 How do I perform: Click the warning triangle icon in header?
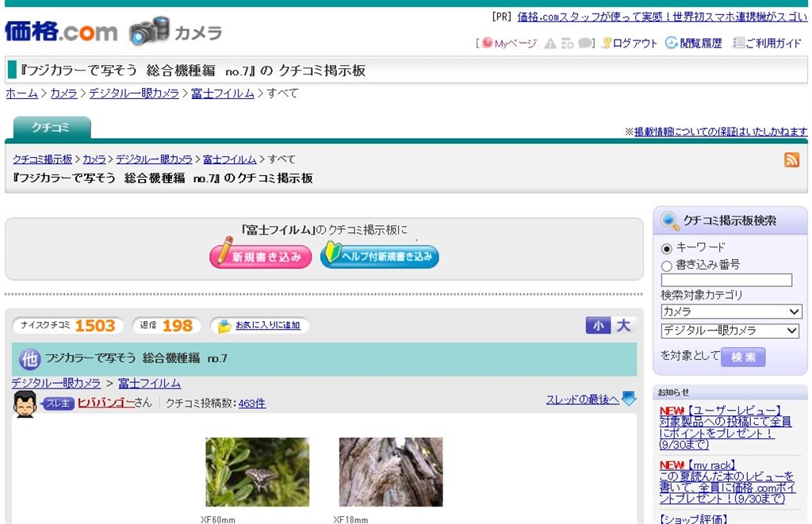[550, 44]
